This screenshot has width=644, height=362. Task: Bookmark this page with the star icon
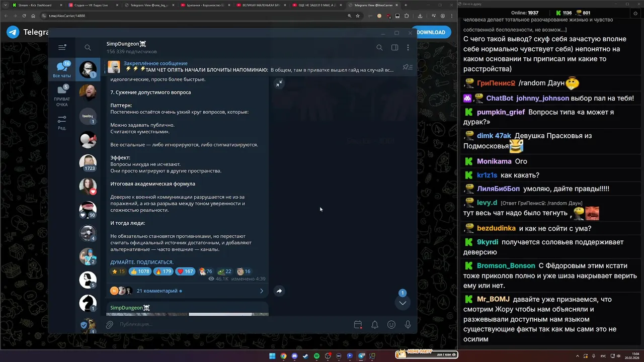tap(358, 16)
